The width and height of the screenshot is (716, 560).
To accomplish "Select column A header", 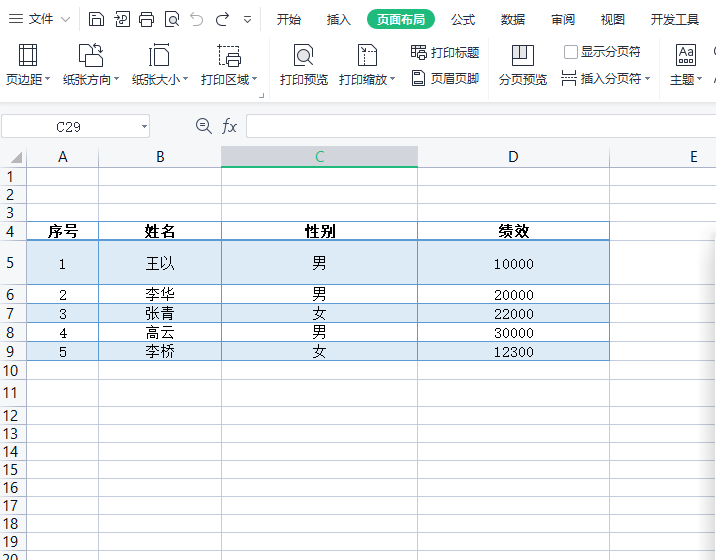I will 63,157.
